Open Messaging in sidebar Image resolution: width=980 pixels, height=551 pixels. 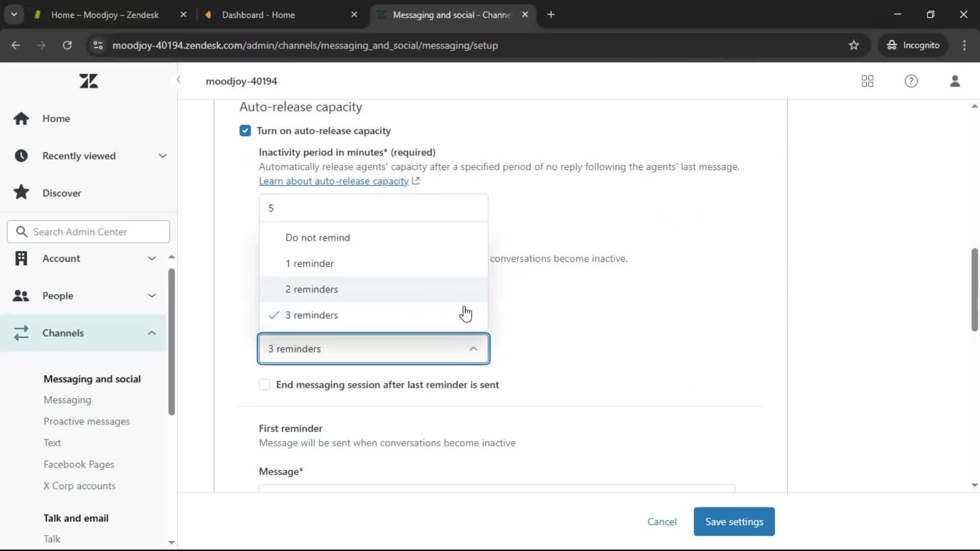tap(67, 400)
